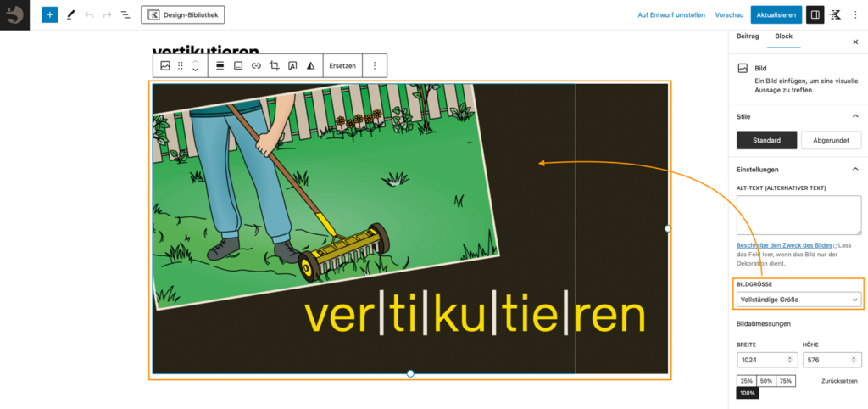868x409 pixels.
Task: Select the Standard style
Action: 766,140
